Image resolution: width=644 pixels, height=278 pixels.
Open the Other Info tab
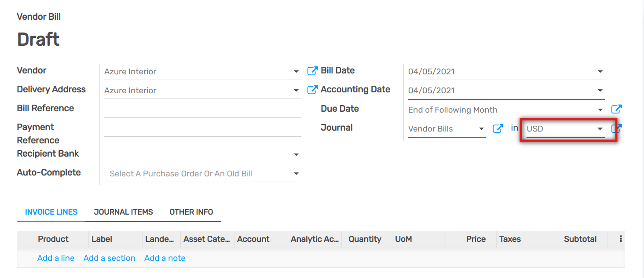[191, 212]
